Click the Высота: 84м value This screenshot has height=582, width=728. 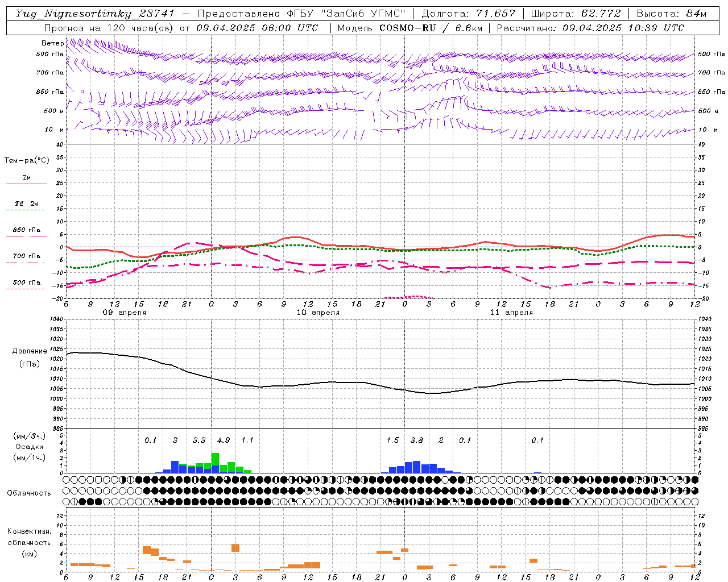672,14
